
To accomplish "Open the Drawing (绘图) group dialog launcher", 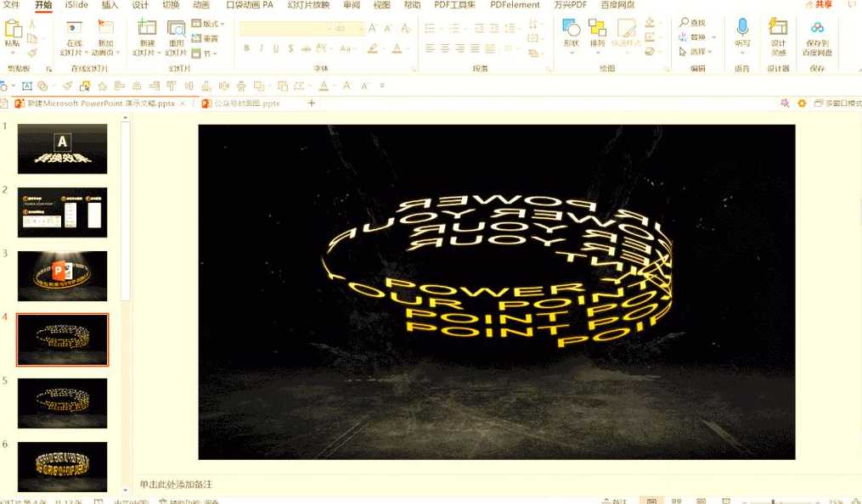I will (x=667, y=70).
